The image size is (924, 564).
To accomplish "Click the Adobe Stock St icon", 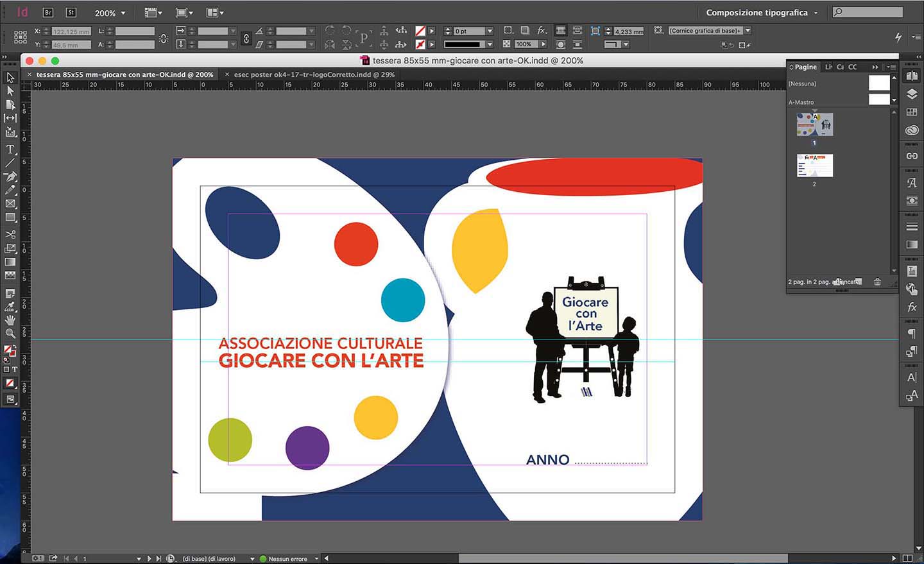I will (x=71, y=12).
